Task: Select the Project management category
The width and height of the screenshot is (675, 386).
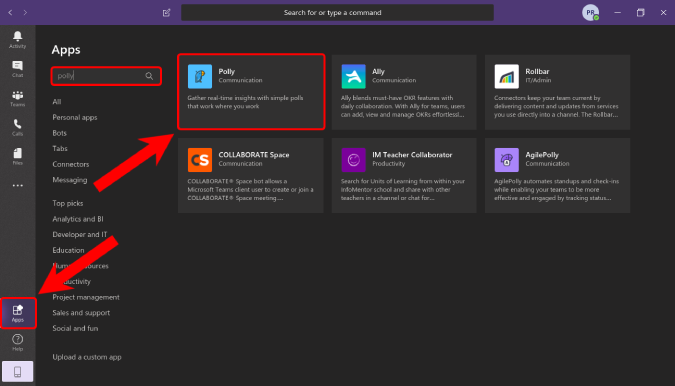Action: pos(86,297)
